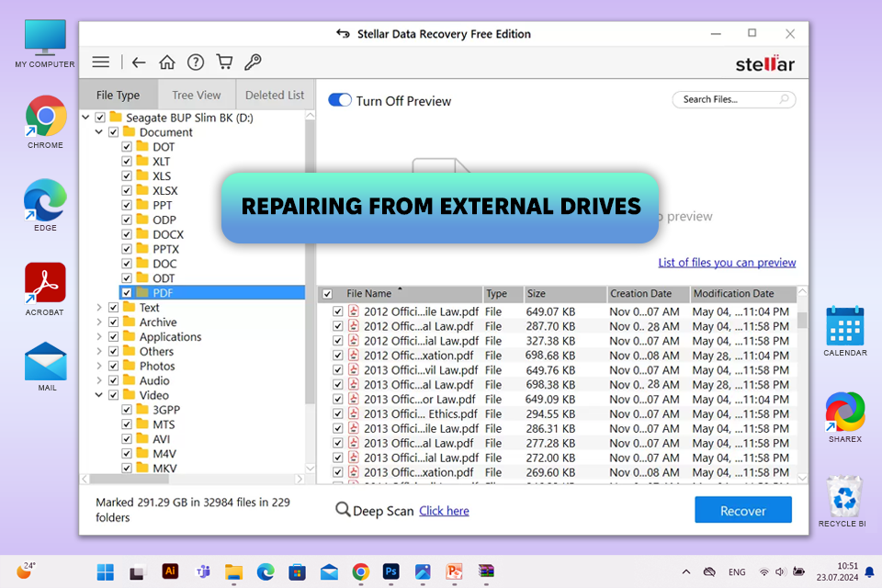Click the search magnifier icon in Search Files

pos(784,99)
